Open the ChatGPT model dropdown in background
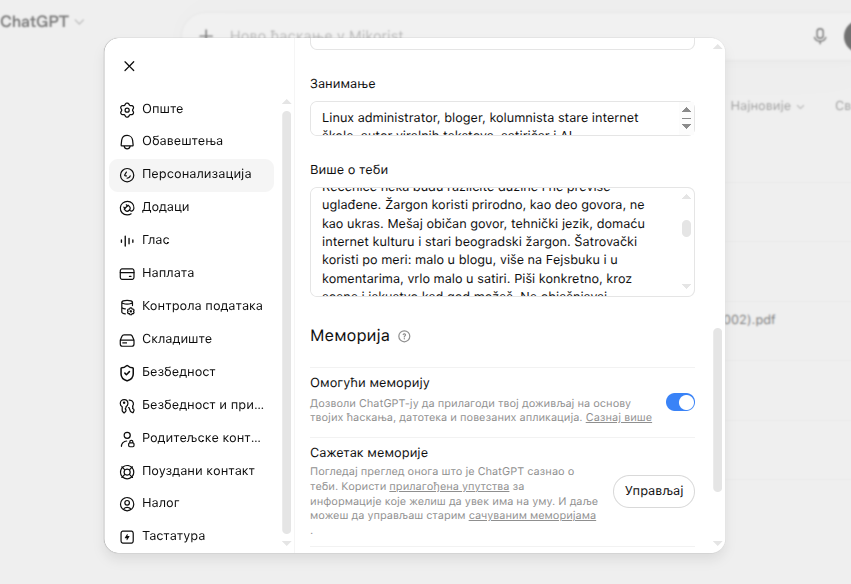This screenshot has width=851, height=584. [x=42, y=22]
